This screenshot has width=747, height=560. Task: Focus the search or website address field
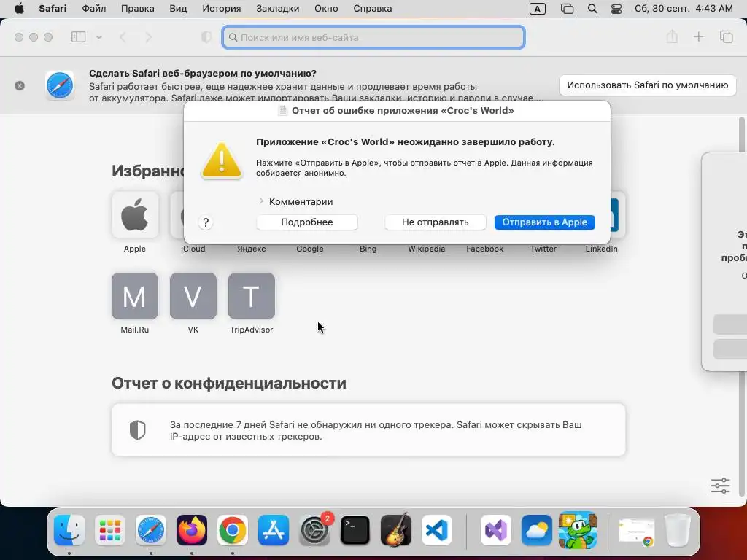click(373, 37)
